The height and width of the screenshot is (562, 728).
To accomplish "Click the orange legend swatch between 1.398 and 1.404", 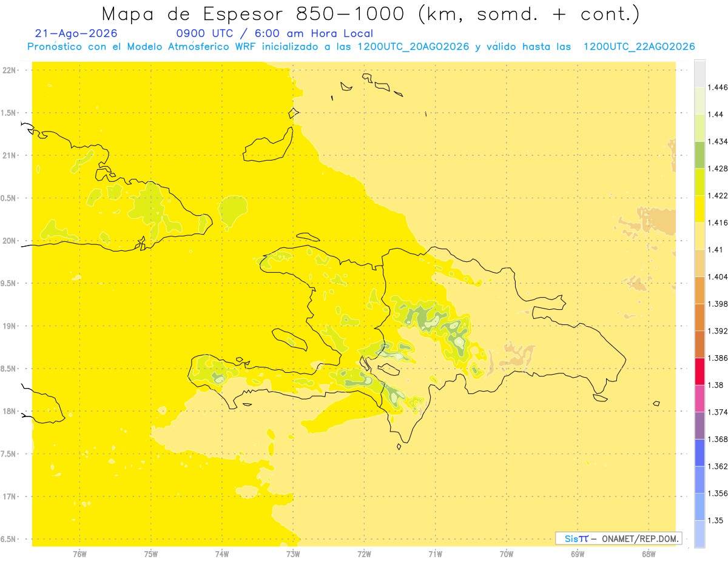I will click(699, 290).
